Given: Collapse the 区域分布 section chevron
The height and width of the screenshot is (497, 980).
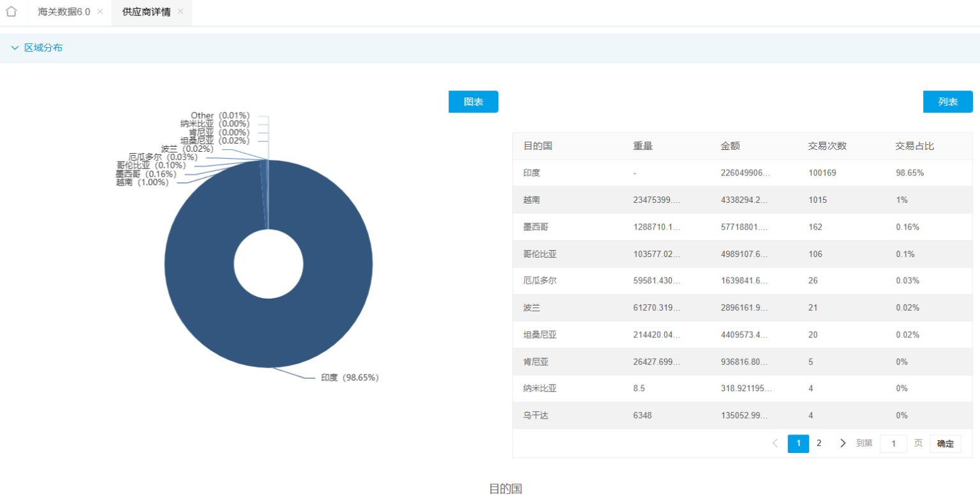Looking at the screenshot, I should click(15, 48).
